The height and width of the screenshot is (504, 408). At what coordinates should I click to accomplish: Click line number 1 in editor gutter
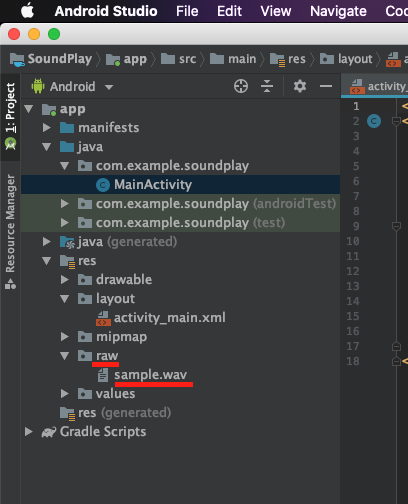[x=356, y=106]
